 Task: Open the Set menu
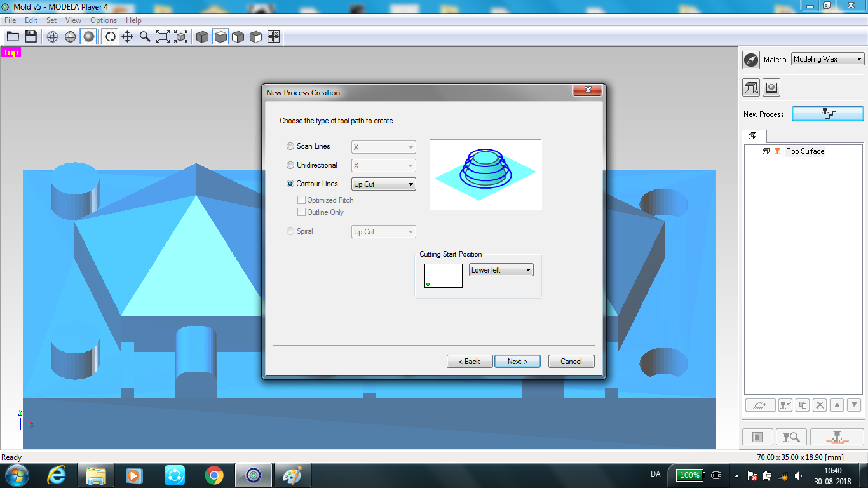pyautogui.click(x=51, y=20)
